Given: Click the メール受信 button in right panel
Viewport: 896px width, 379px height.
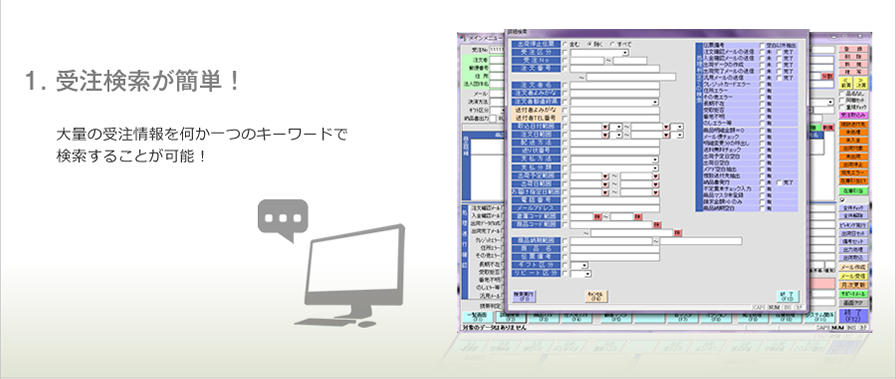Looking at the screenshot, I should click(854, 276).
